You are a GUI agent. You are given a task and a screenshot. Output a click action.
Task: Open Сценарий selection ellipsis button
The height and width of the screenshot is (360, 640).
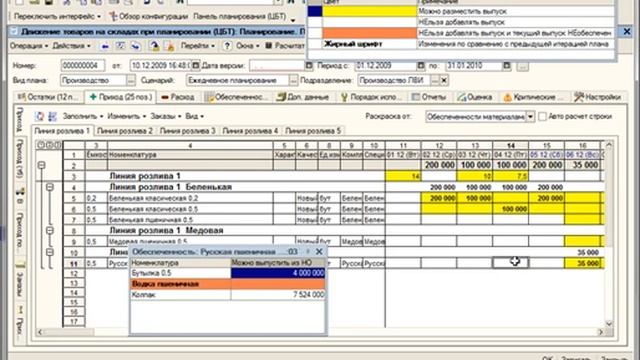click(x=293, y=80)
